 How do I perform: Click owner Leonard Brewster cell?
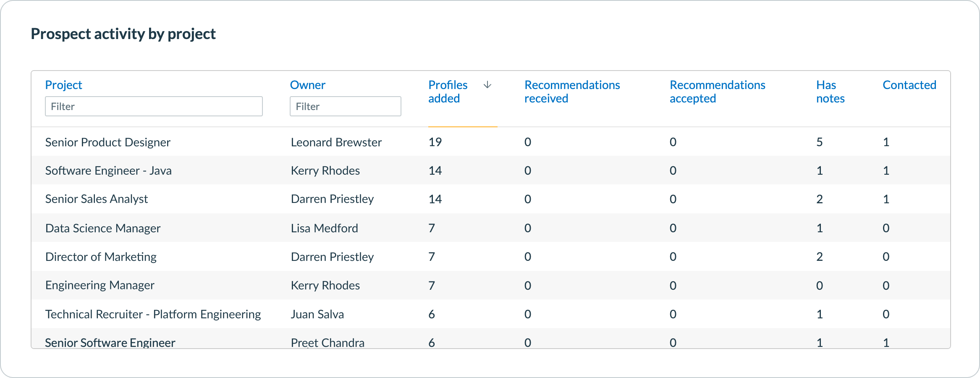coord(336,142)
